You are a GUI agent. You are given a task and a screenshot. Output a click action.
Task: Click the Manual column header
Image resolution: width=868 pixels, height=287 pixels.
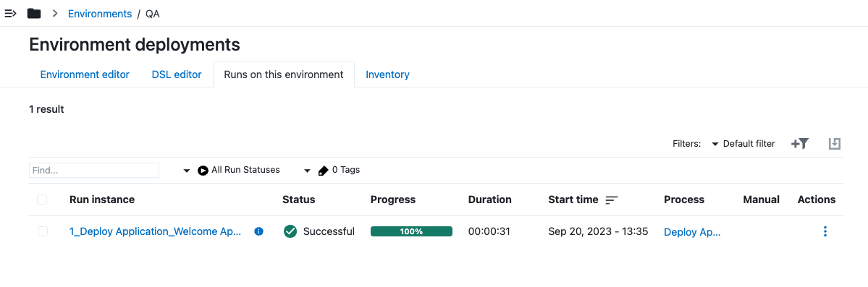[x=761, y=200]
